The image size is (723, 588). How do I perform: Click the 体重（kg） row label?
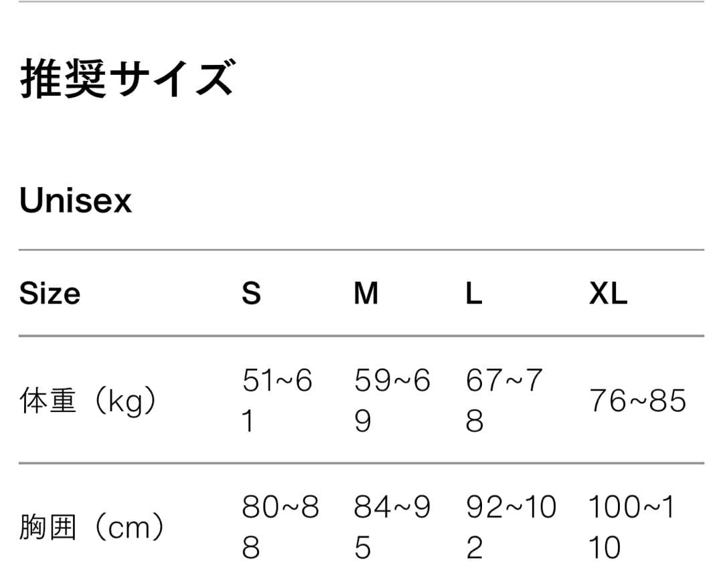[x=88, y=401]
